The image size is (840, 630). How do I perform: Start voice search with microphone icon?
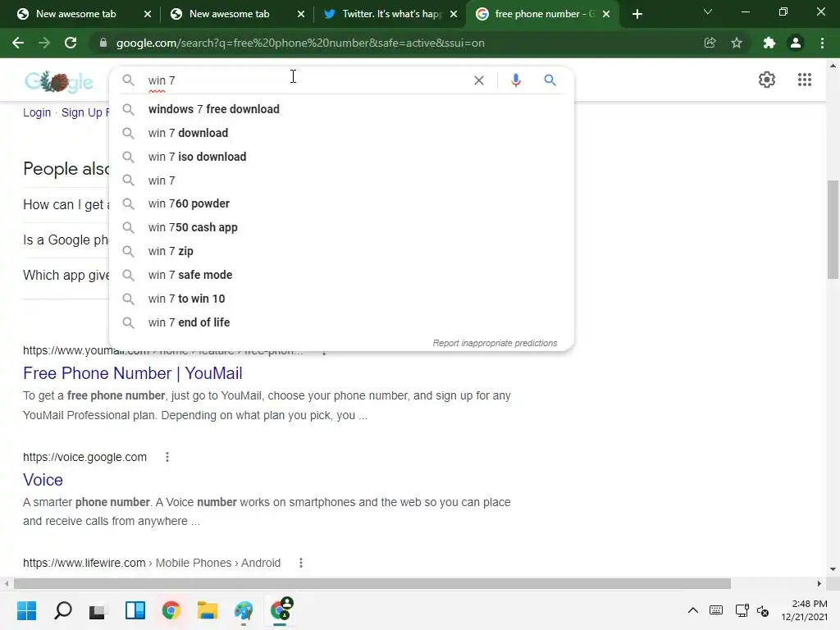pyautogui.click(x=515, y=80)
